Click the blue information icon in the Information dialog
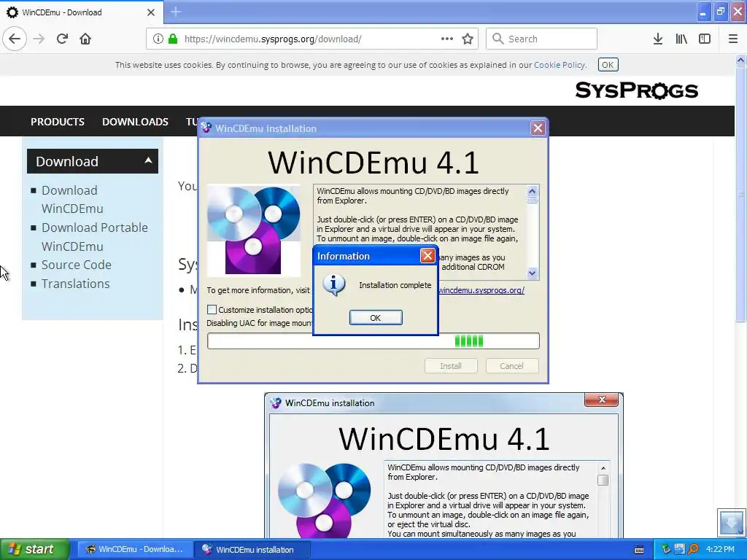747x560 pixels. 334,285
